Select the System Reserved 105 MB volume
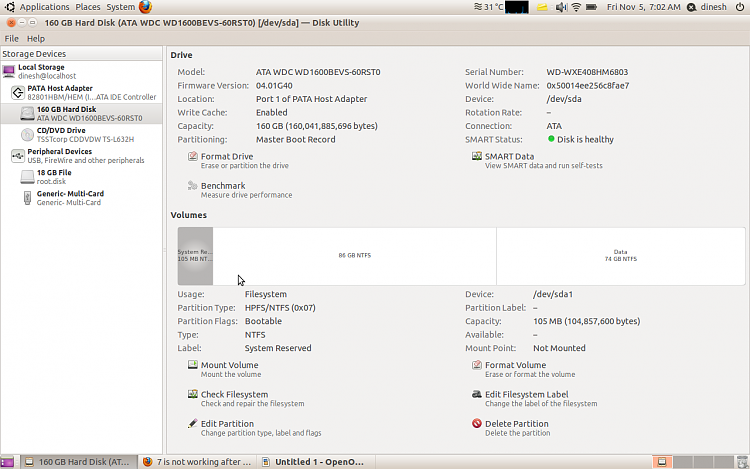 click(x=195, y=256)
